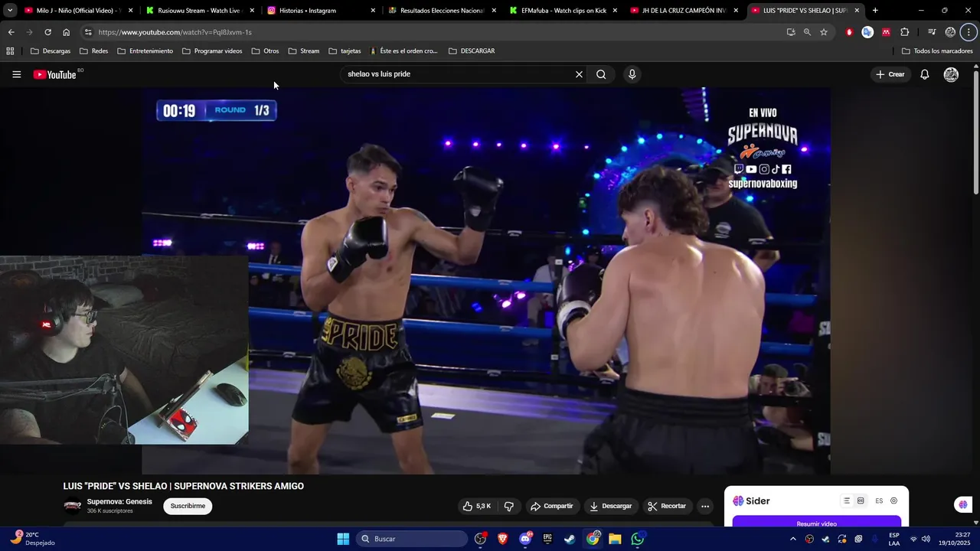The height and width of the screenshot is (551, 980).
Task: Dislike the video
Action: pyautogui.click(x=508, y=506)
